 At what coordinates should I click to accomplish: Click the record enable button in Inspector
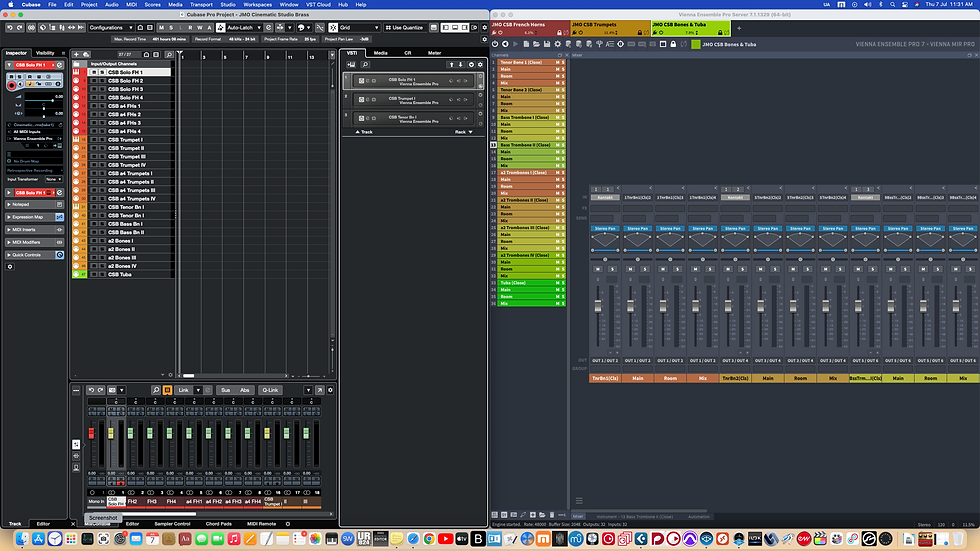tap(11, 85)
